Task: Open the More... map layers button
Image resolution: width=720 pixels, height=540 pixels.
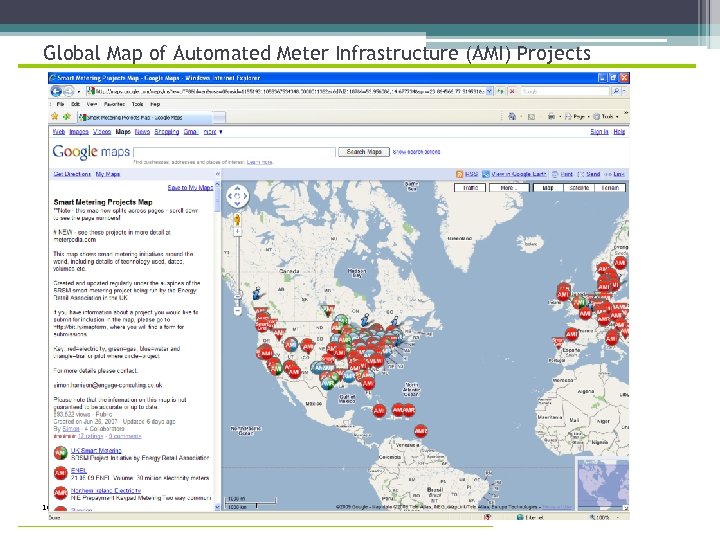Action: coord(509,188)
